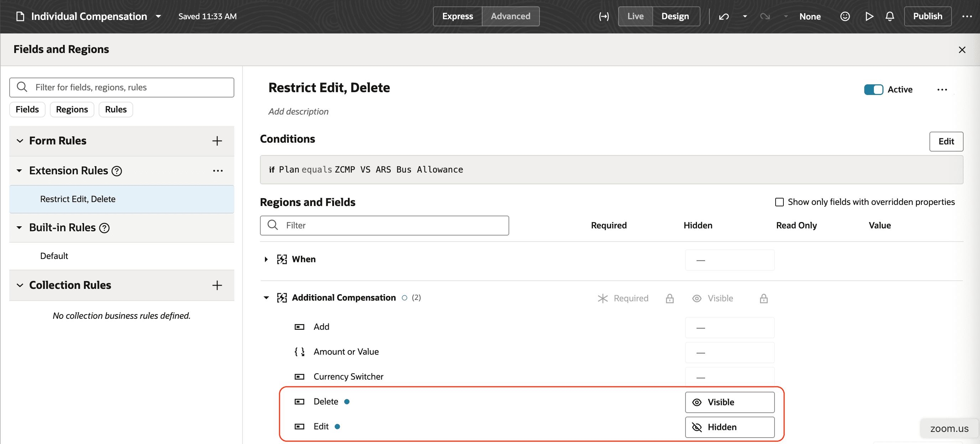Click the search icon in Fields filter
The height and width of the screenshot is (444, 980).
pos(22,87)
